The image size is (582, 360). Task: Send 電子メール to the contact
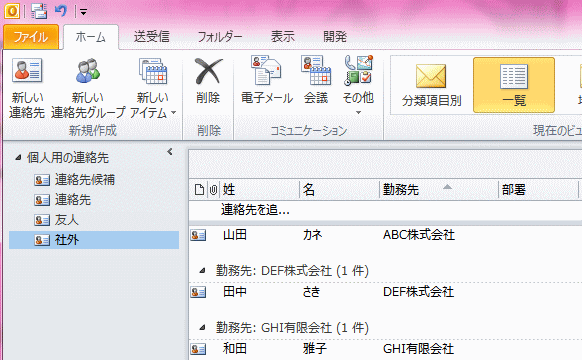pos(267,81)
